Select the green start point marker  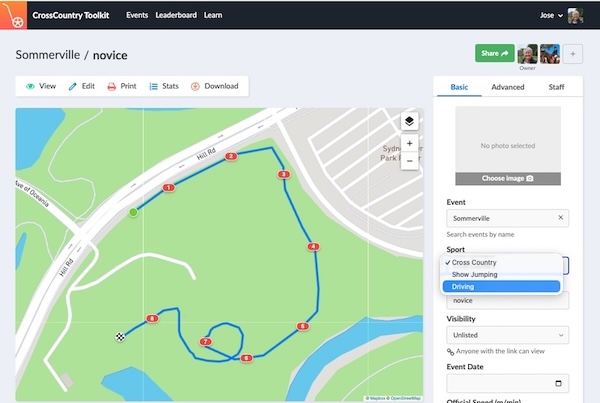133,212
